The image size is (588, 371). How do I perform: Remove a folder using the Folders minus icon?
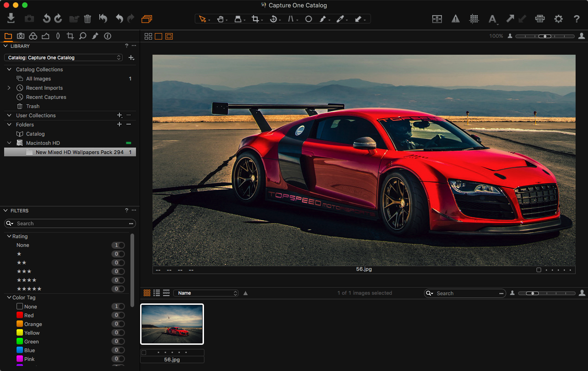129,125
